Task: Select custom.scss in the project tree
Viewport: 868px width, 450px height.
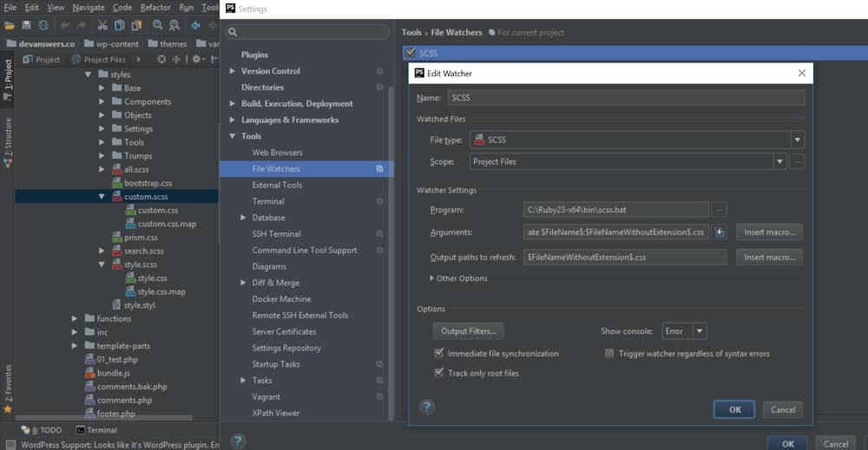Action: tap(146, 197)
